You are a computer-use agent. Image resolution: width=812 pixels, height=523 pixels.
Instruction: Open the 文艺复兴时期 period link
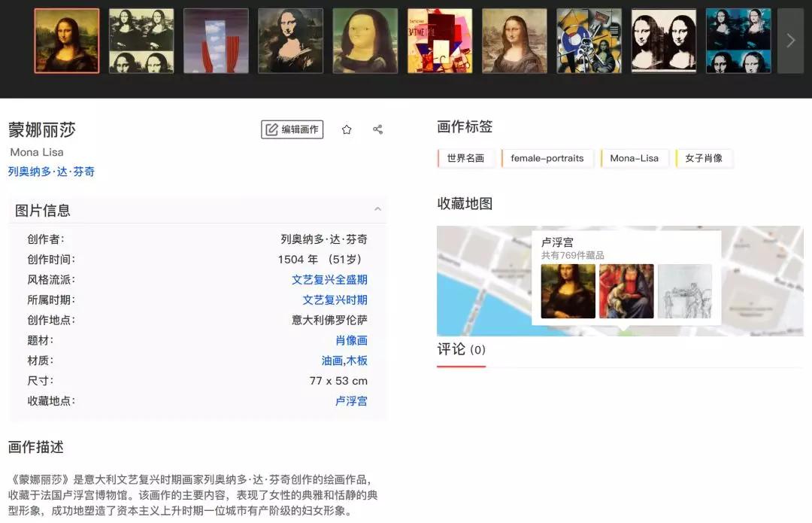[x=335, y=300]
